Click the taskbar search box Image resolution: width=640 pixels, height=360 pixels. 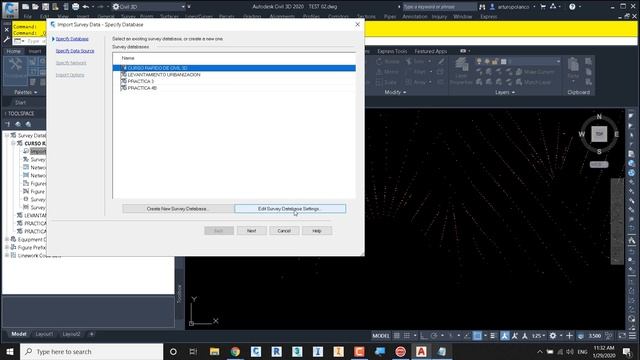[x=91, y=351]
